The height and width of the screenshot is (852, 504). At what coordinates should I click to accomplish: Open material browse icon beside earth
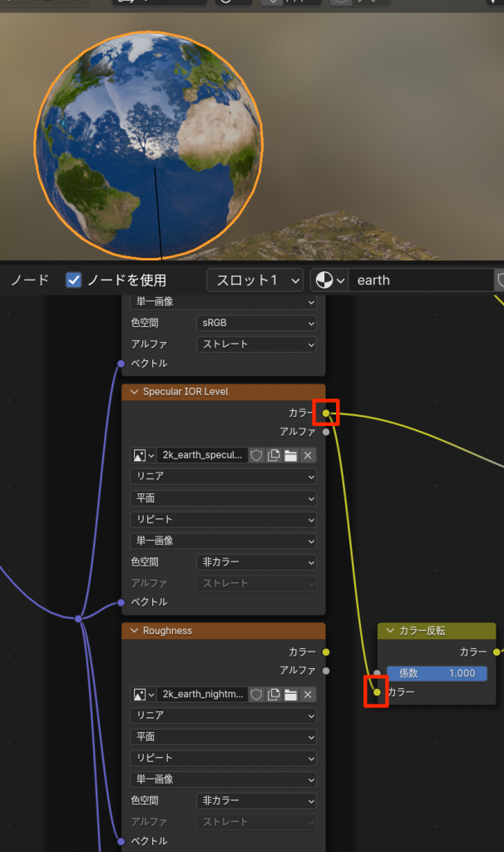click(x=329, y=280)
